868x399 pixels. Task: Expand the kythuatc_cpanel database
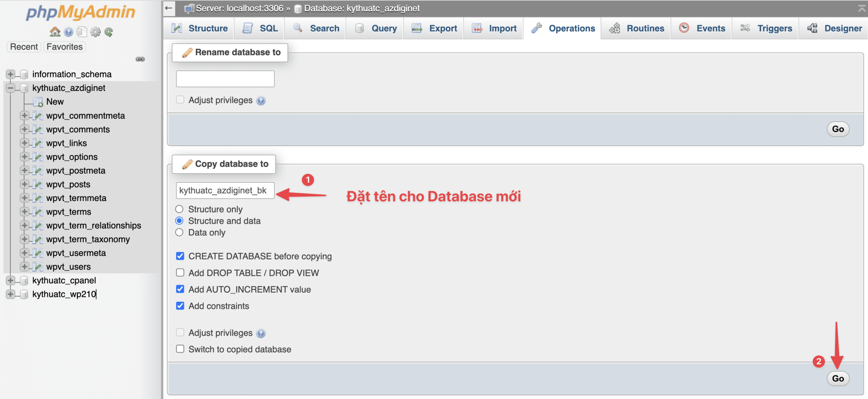[x=11, y=280]
